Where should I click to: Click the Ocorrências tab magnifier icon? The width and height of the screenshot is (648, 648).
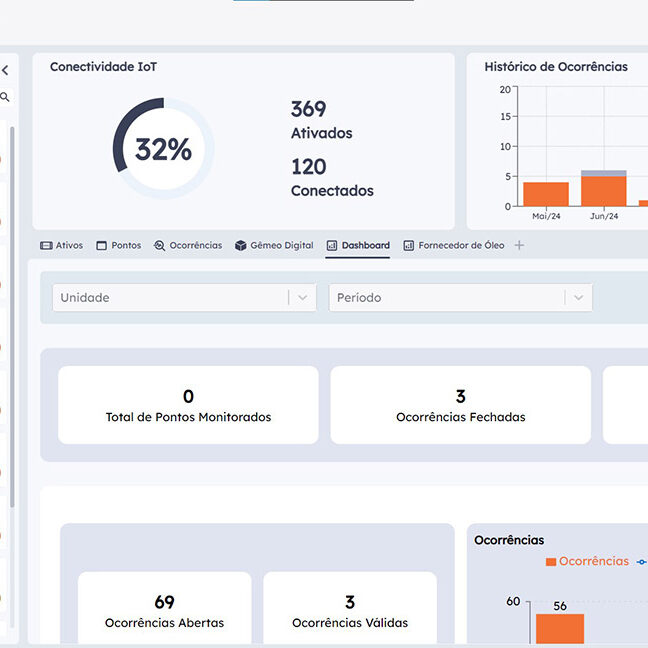(x=160, y=245)
